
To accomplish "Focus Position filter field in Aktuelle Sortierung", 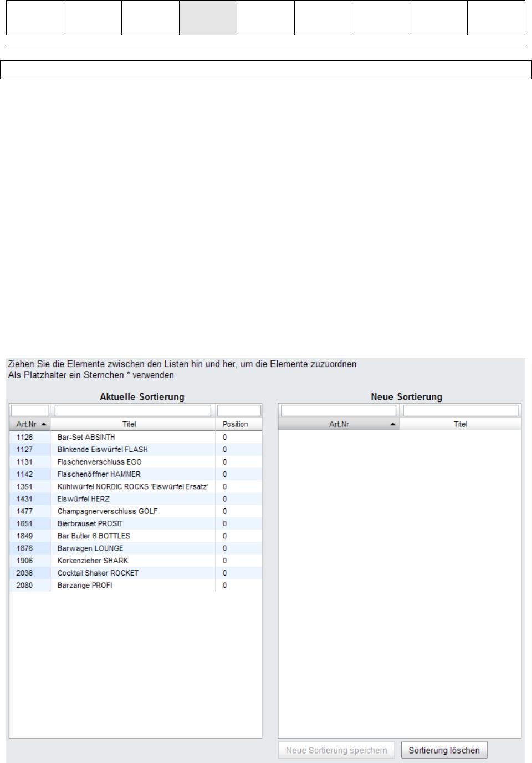I will 239,410.
